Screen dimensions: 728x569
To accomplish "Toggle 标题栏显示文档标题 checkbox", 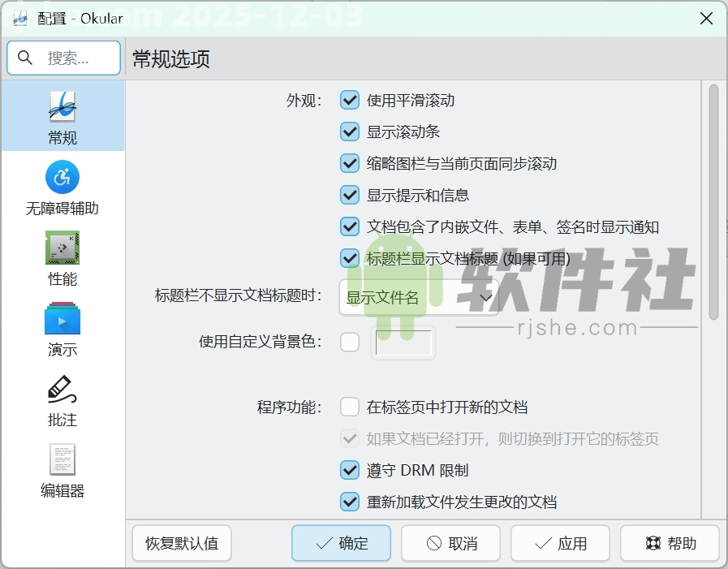I will [350, 258].
